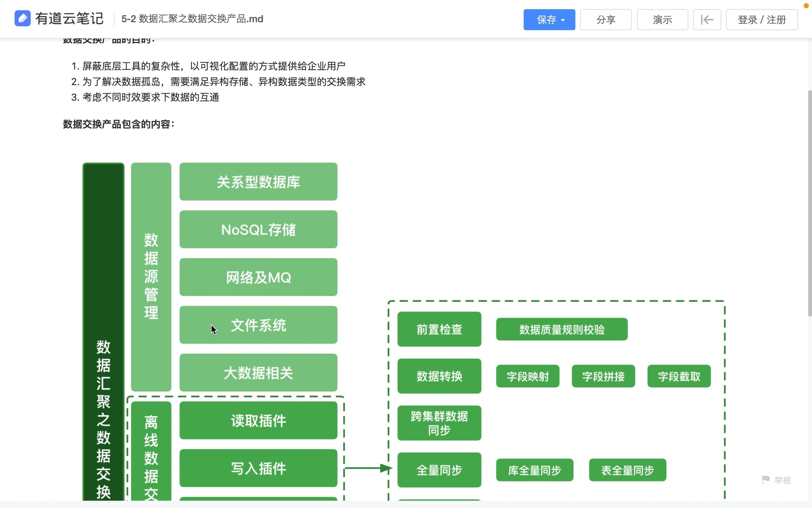The height and width of the screenshot is (508, 812).
Task: Click diagram box 大数据相关
Action: click(x=259, y=373)
